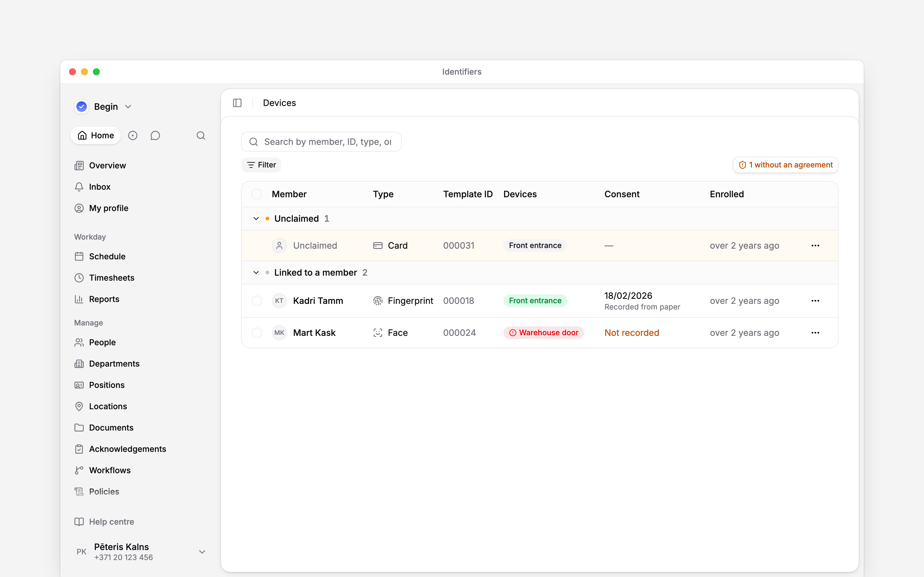Select the Mart Kask row checkbox
924x577 pixels.
tap(257, 333)
